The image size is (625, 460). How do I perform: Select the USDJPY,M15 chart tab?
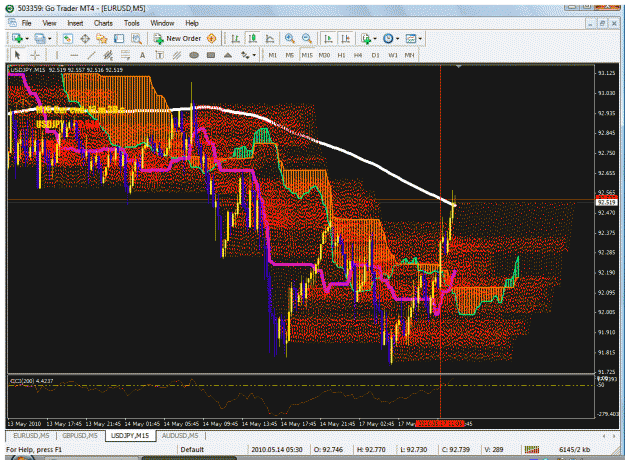130,436
